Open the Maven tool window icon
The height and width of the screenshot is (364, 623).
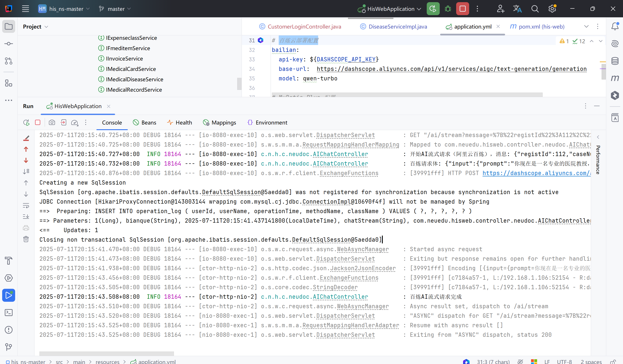pyautogui.click(x=615, y=78)
